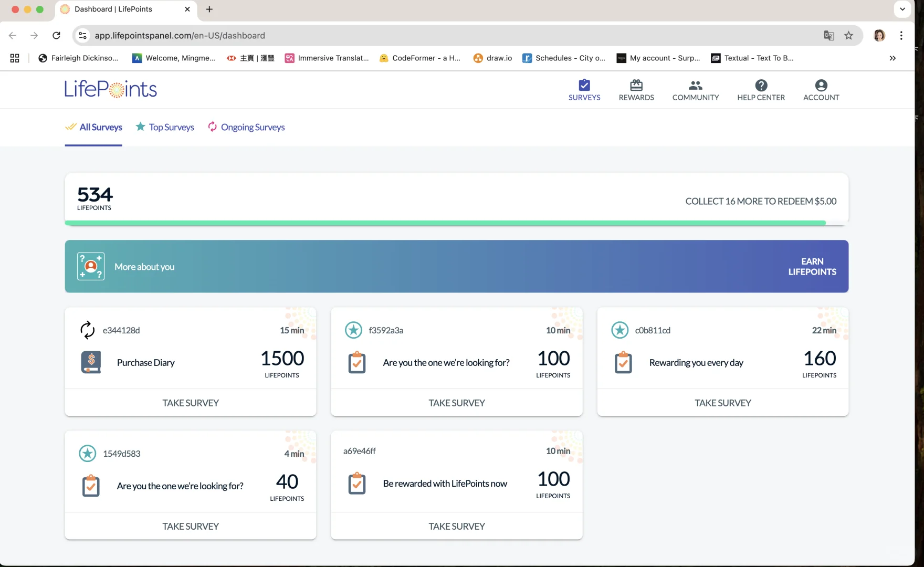This screenshot has width=924, height=567.
Task: Click the star icon beside c0b811cd
Action: tap(620, 330)
